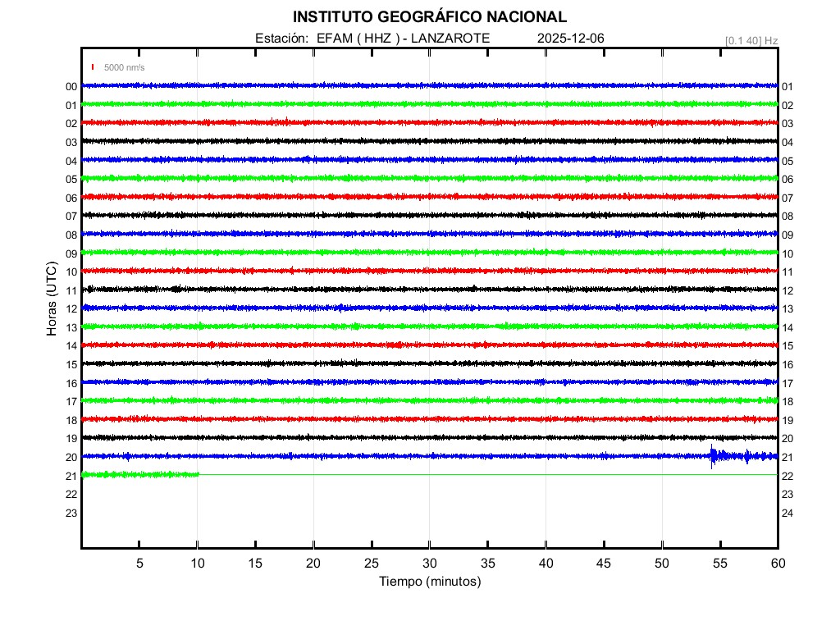Click the 5 minute tick label

(x=139, y=563)
